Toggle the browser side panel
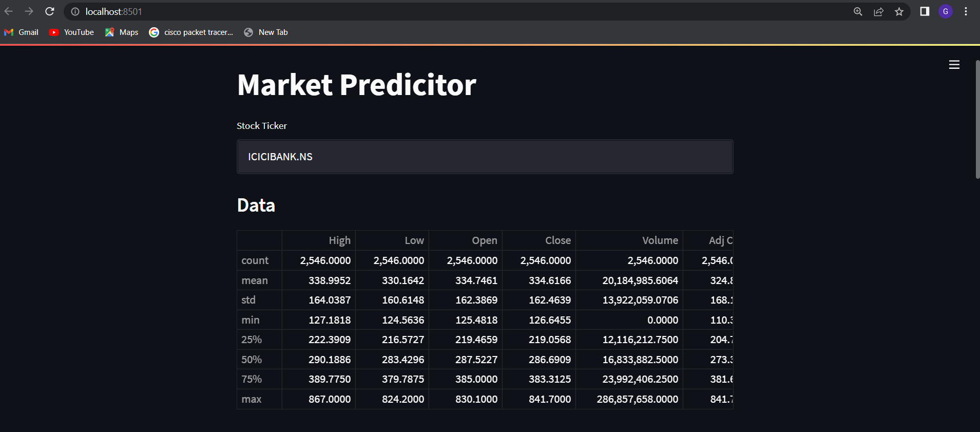This screenshot has height=432, width=980. (x=924, y=11)
